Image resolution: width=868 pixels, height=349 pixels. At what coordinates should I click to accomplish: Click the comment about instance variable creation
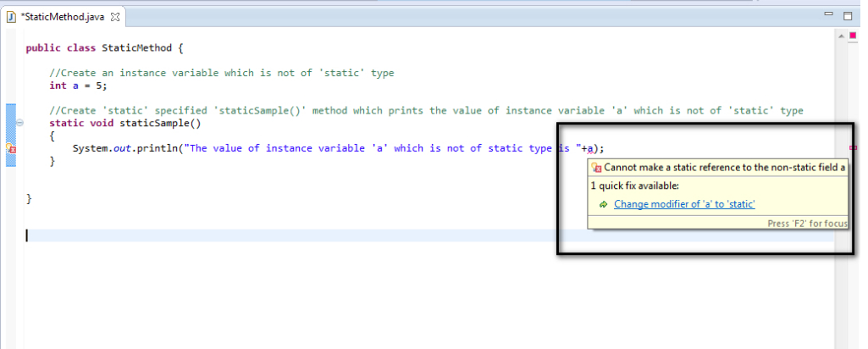[221, 73]
